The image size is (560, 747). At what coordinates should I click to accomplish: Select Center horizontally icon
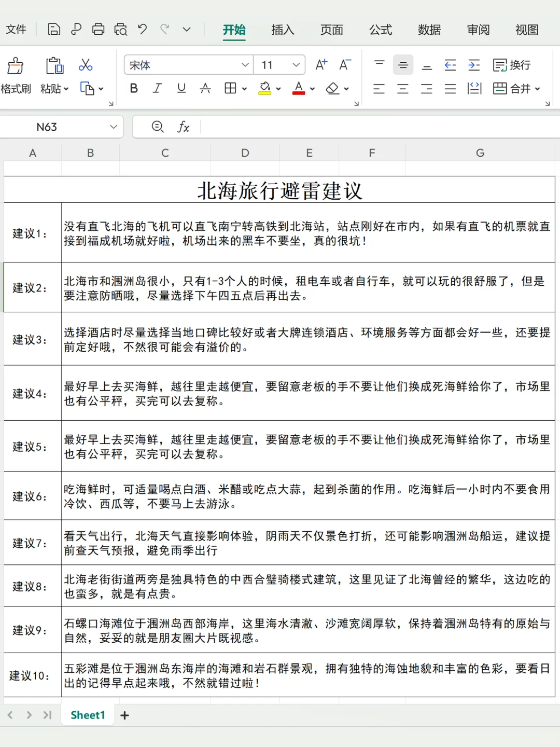point(403,89)
